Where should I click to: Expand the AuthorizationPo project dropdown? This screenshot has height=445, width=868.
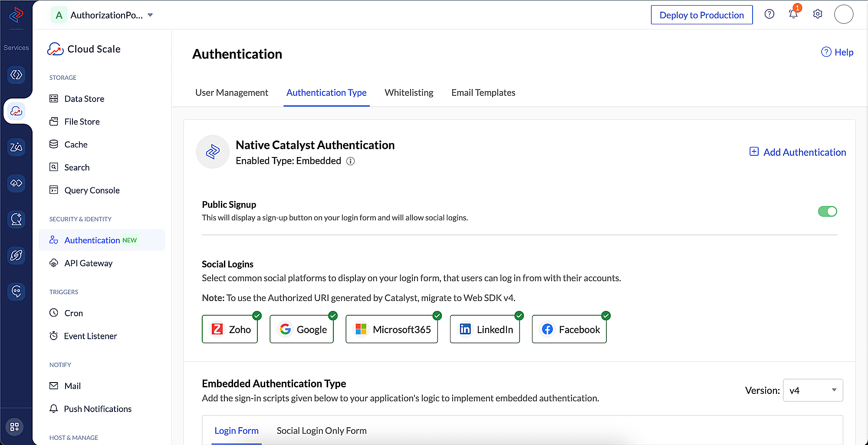pyautogui.click(x=150, y=15)
